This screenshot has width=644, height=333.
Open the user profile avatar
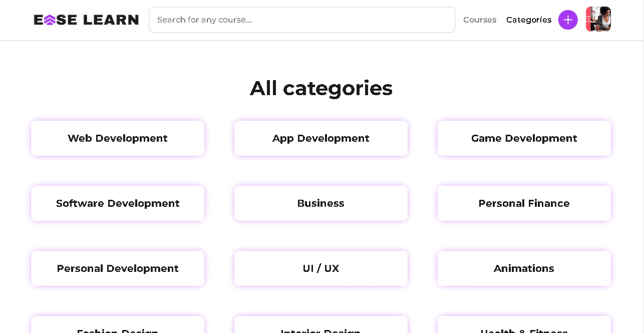click(x=598, y=19)
